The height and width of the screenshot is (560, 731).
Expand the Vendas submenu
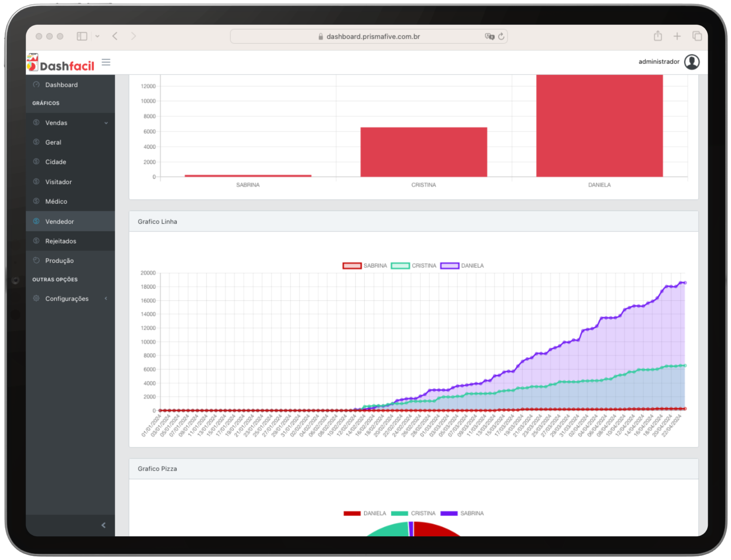(x=70, y=123)
